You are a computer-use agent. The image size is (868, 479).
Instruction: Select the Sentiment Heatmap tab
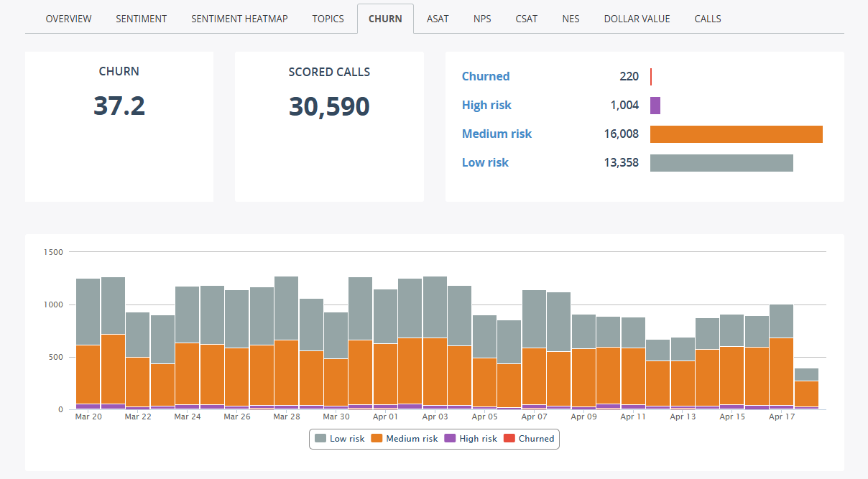(x=239, y=19)
